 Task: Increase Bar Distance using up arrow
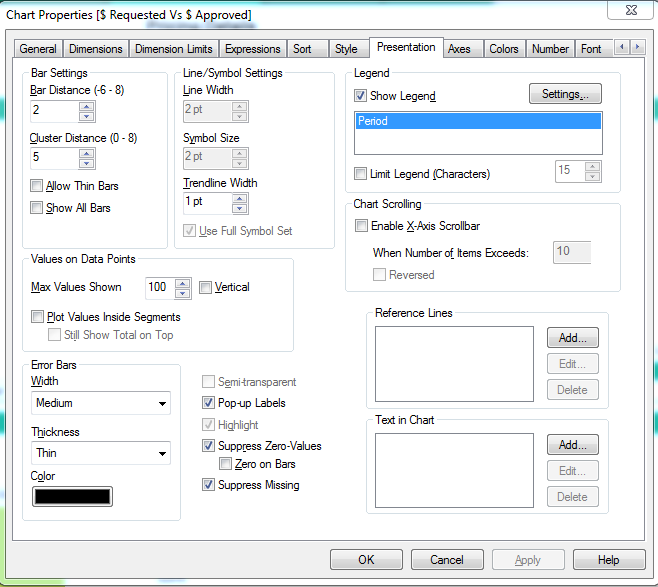(x=86, y=107)
